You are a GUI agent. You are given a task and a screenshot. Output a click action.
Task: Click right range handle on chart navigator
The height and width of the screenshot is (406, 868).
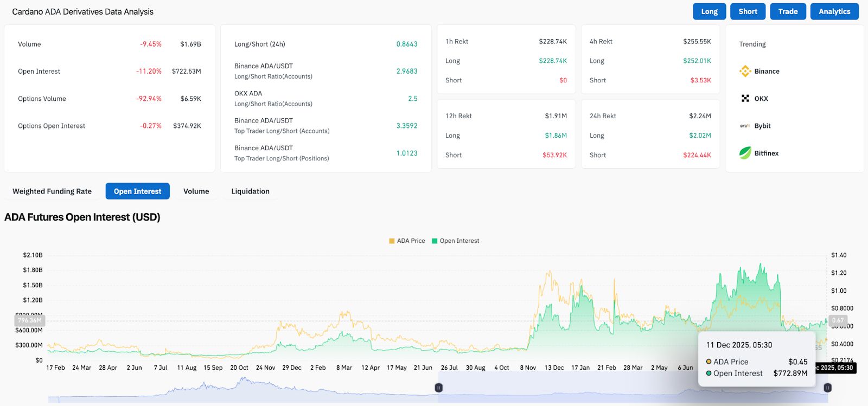pos(827,388)
